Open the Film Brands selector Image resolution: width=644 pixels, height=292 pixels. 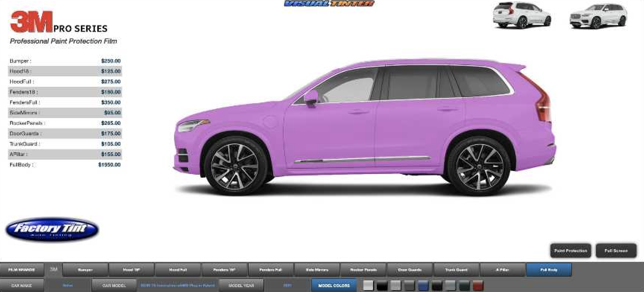coord(22,270)
